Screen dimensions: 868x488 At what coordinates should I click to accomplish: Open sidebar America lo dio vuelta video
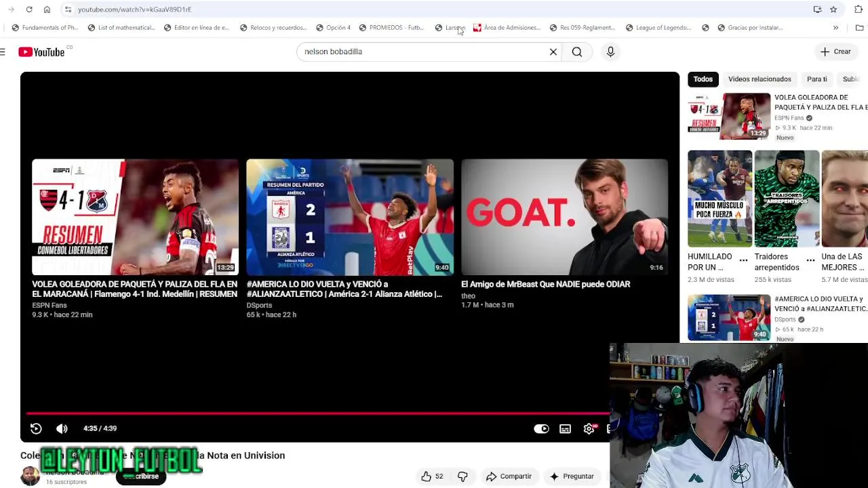(729, 317)
